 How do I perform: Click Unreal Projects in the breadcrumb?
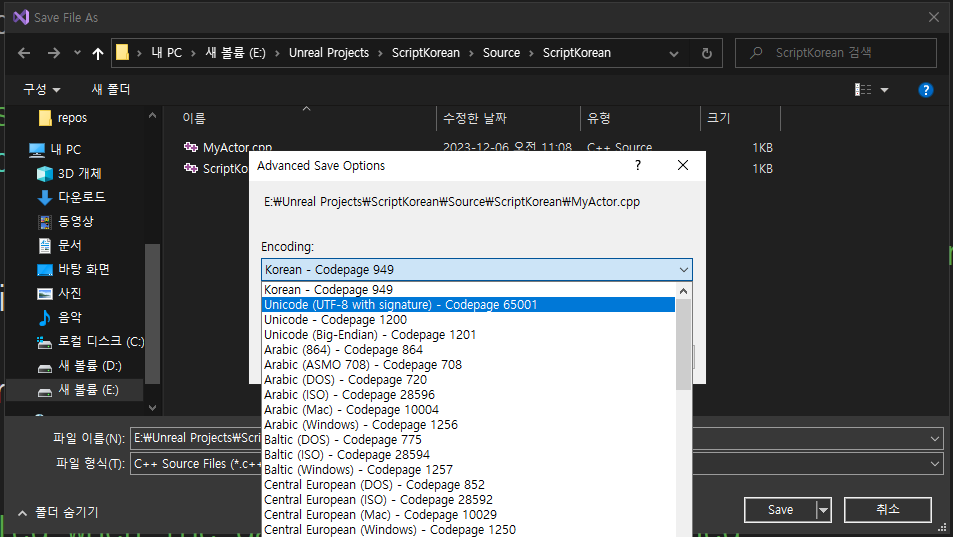coord(329,53)
